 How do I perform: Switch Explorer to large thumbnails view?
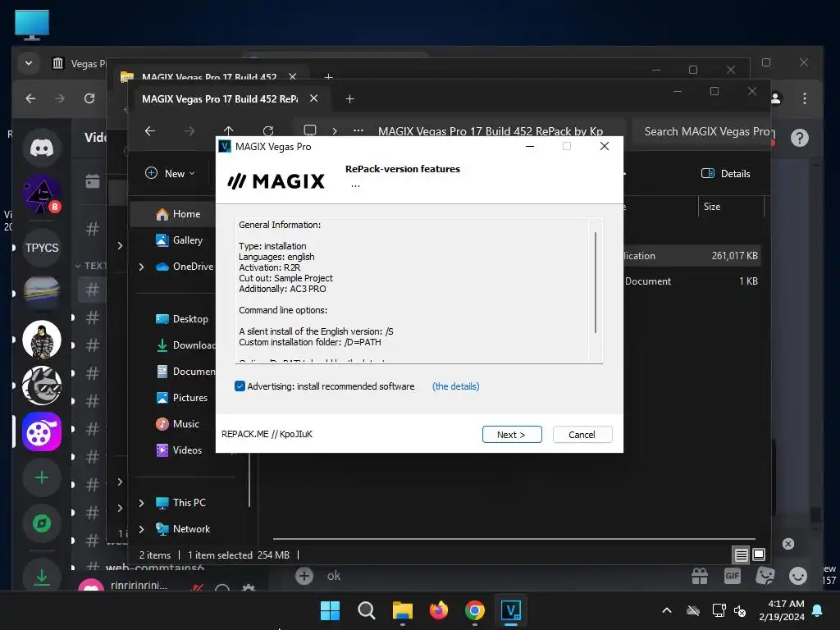click(759, 555)
